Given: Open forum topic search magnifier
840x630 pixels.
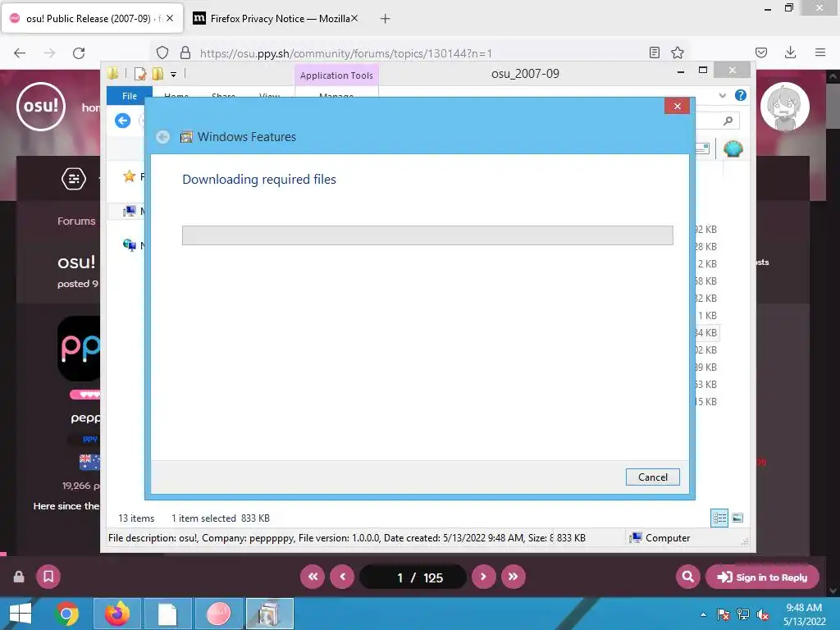Looking at the screenshot, I should (688, 577).
